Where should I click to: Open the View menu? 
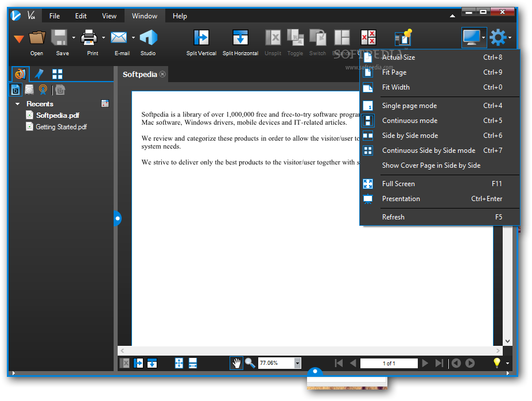pyautogui.click(x=109, y=16)
